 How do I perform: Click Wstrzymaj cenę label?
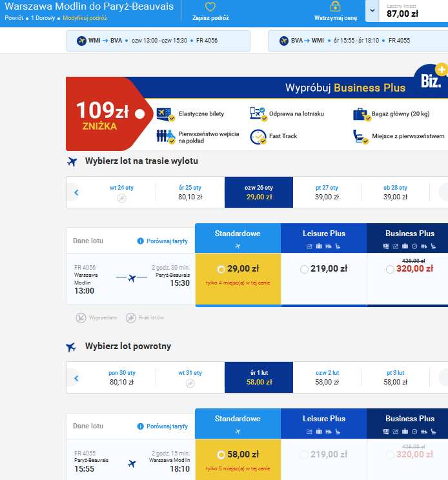point(336,18)
